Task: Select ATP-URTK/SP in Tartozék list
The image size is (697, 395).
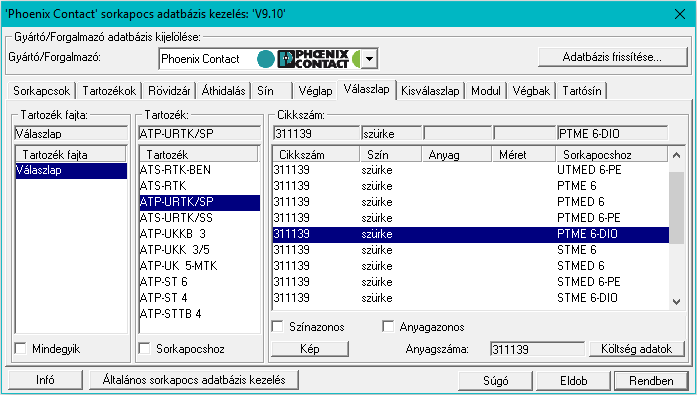Action: [x=200, y=202]
